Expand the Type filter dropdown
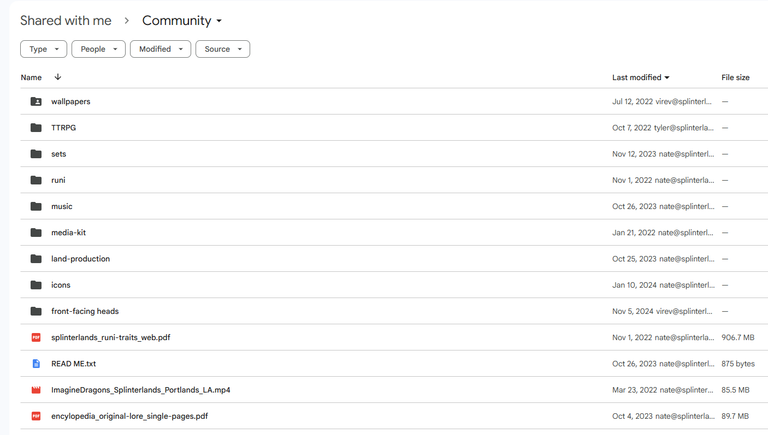Screen dimensions: 768x435 [44, 49]
